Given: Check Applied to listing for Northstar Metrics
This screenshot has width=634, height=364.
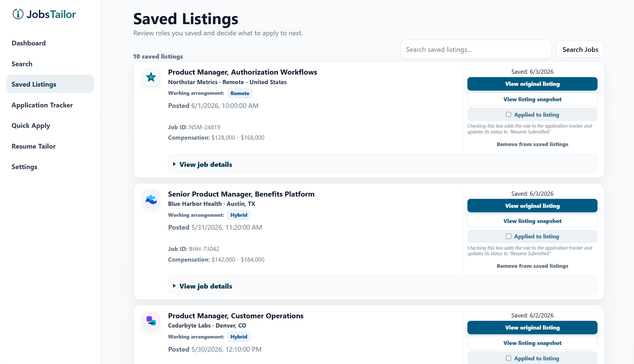Looking at the screenshot, I should (508, 114).
